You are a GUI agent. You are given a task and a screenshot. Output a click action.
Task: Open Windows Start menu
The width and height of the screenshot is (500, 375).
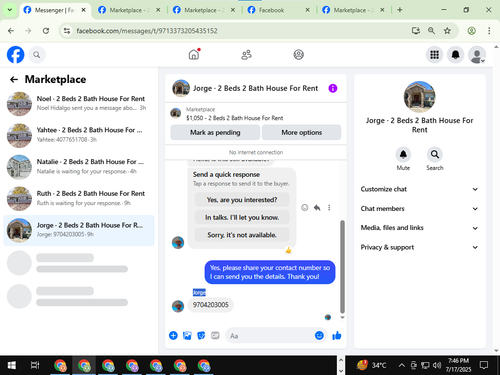(x=12, y=365)
